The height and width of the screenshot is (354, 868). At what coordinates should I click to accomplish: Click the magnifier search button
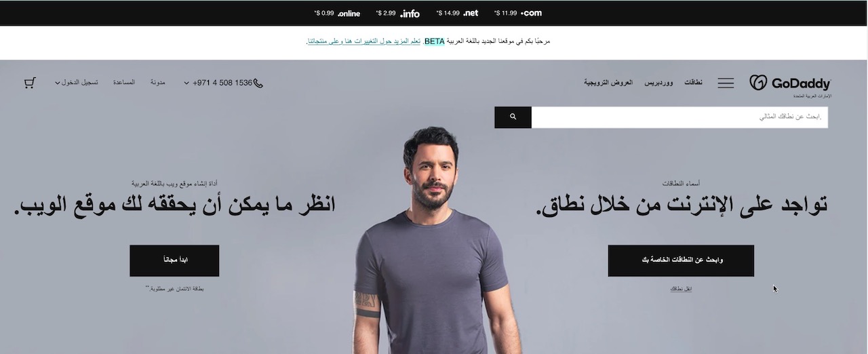(513, 117)
